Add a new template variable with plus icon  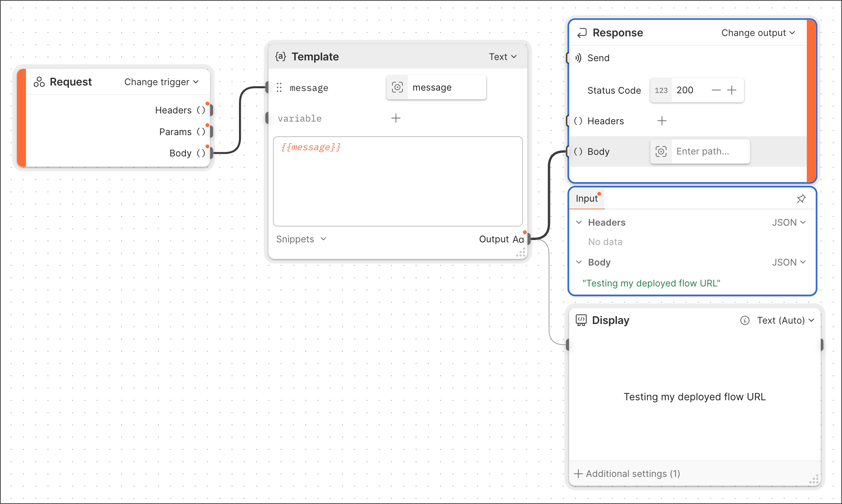(396, 118)
